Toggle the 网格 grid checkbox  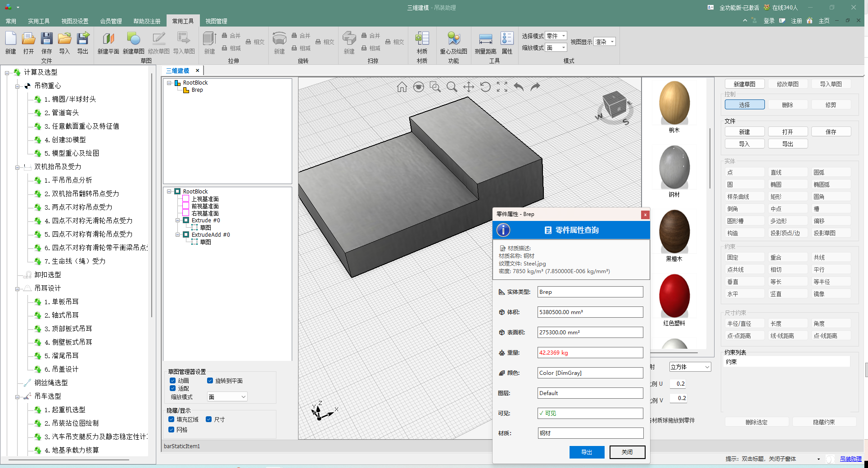[x=172, y=430]
